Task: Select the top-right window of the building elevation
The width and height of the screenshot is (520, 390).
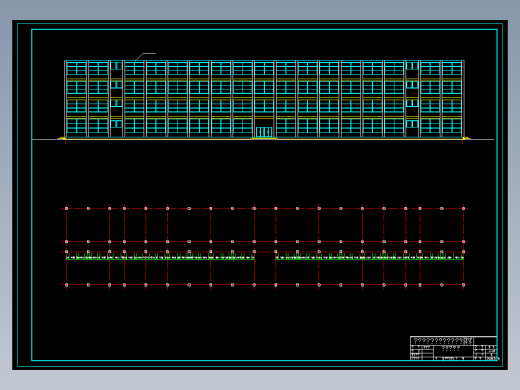Action: pos(452,68)
